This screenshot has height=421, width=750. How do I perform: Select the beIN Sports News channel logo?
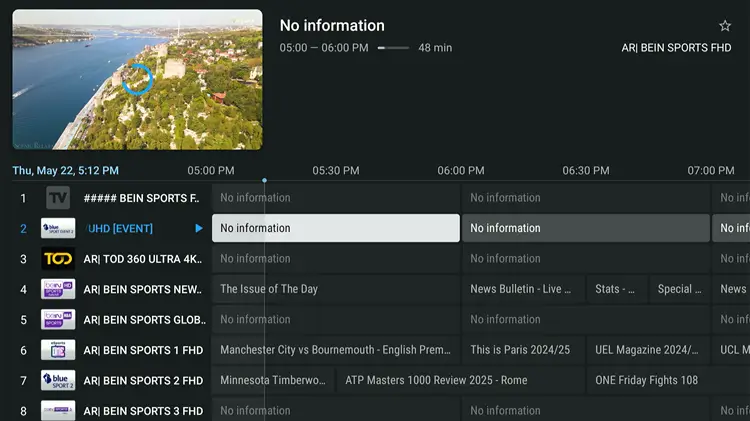point(58,289)
